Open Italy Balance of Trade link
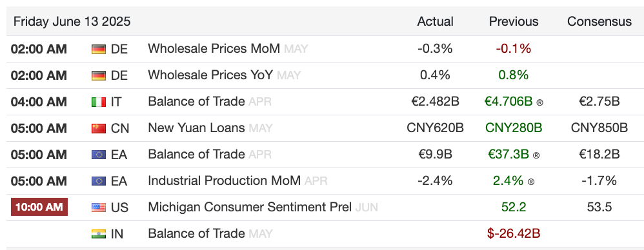Image resolution: width=644 pixels, height=250 pixels. (196, 101)
